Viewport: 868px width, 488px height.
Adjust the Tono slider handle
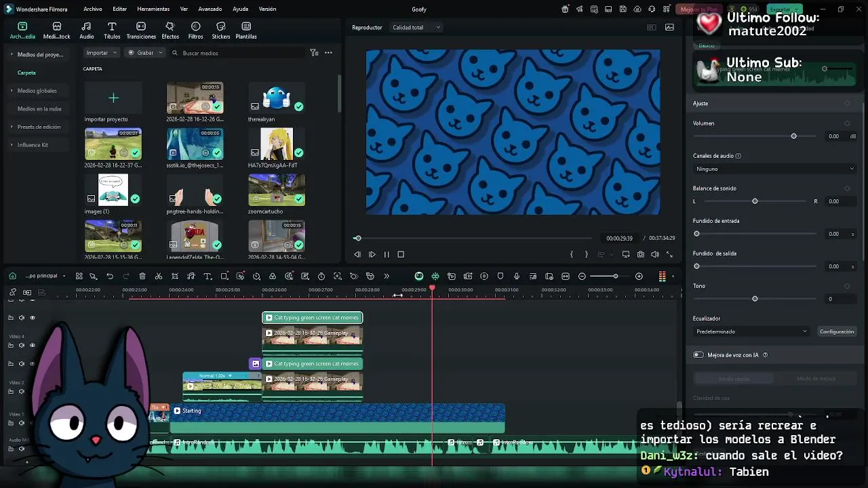(755, 299)
